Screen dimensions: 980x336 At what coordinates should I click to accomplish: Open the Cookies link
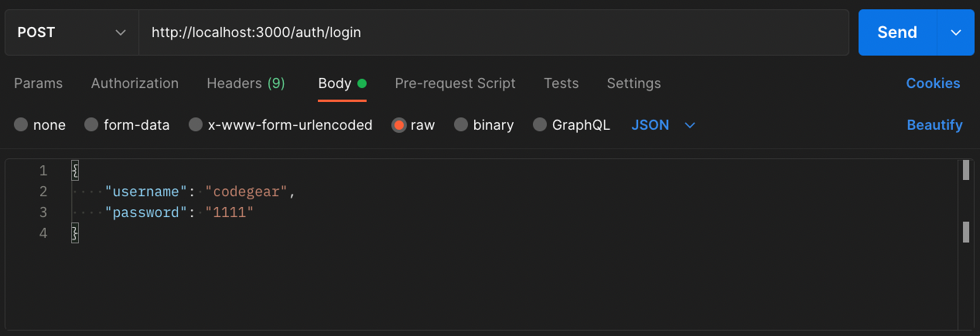[x=933, y=83]
